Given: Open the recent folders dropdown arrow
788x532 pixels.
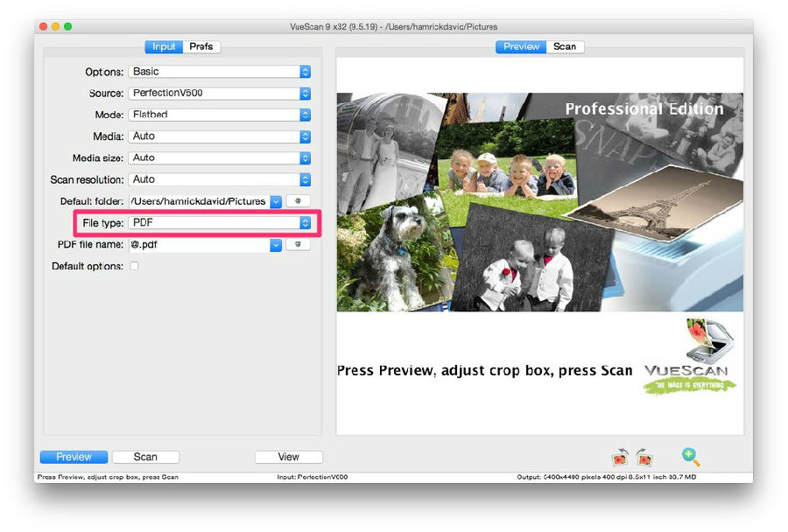Looking at the screenshot, I should point(276,201).
